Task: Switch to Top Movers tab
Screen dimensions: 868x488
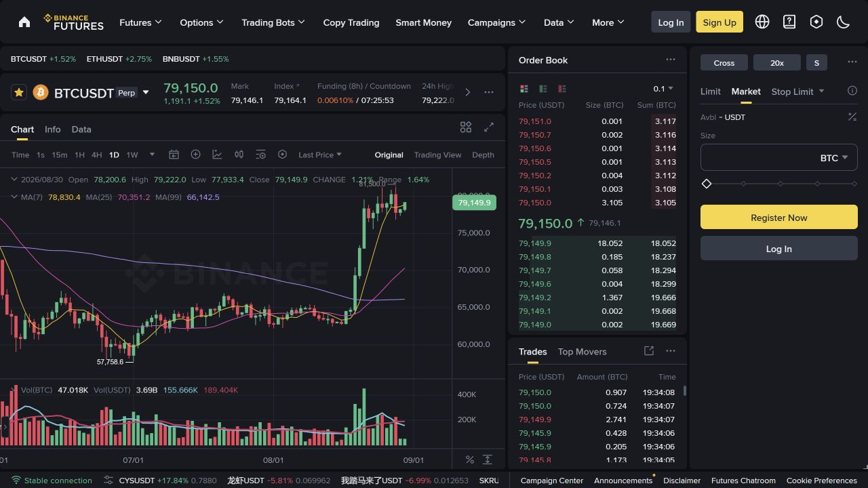Action: pyautogui.click(x=583, y=352)
